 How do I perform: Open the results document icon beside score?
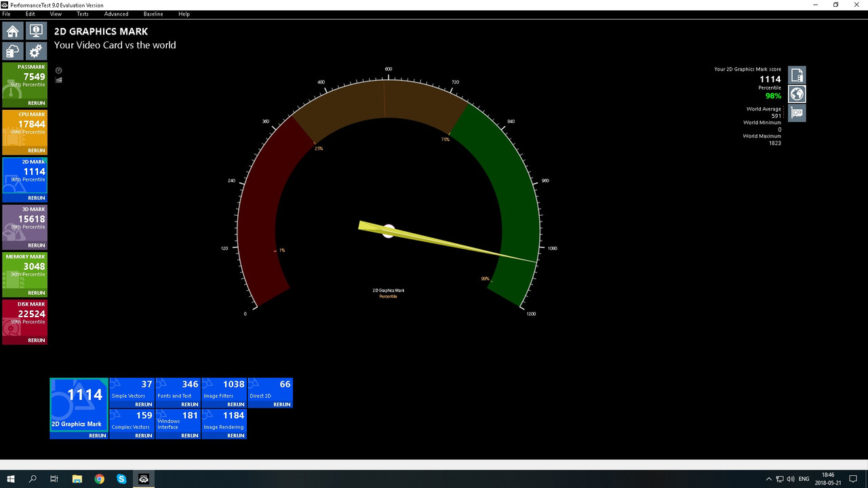click(797, 75)
